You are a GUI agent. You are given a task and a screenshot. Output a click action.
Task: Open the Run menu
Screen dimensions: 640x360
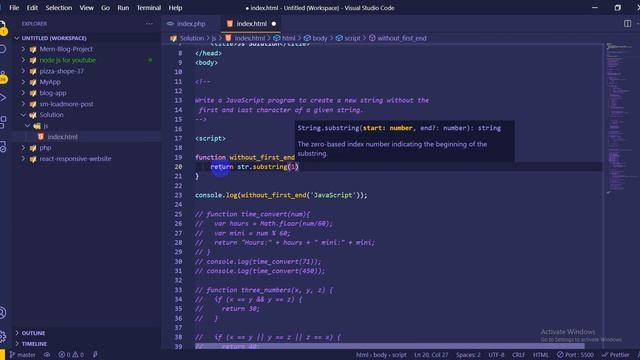(x=123, y=8)
